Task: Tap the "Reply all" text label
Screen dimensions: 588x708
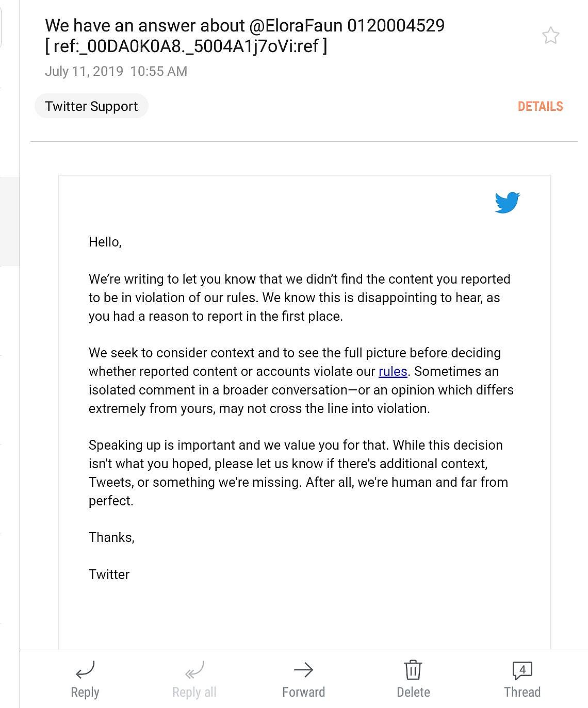Action: (x=194, y=692)
